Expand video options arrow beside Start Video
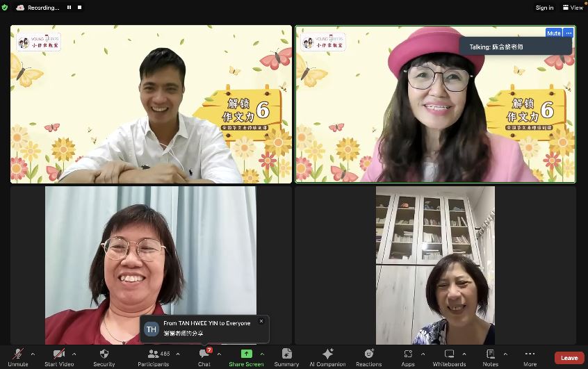 tap(74, 354)
